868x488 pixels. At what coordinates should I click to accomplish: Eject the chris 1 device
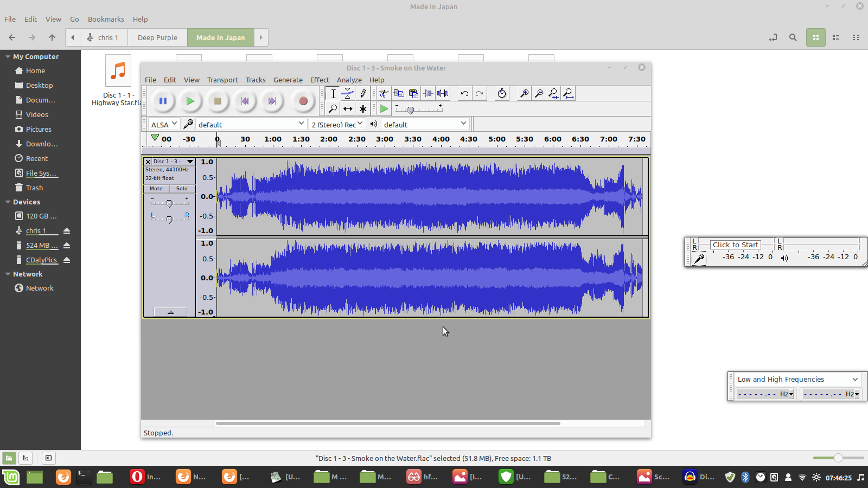[x=67, y=231]
